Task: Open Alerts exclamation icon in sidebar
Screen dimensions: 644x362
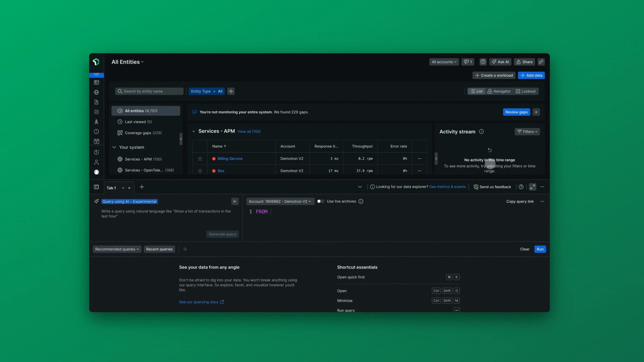Action: click(96, 131)
